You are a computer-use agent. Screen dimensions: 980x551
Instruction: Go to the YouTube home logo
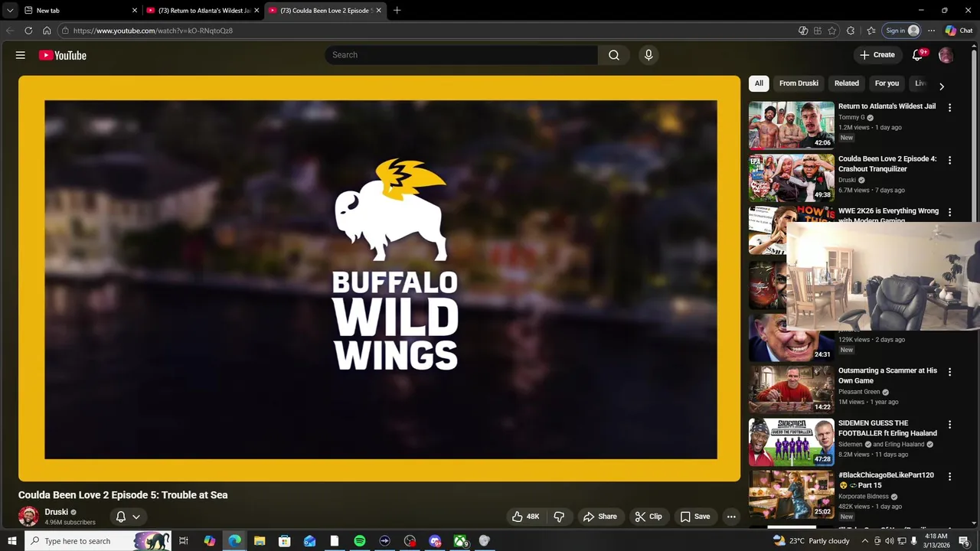tap(63, 55)
